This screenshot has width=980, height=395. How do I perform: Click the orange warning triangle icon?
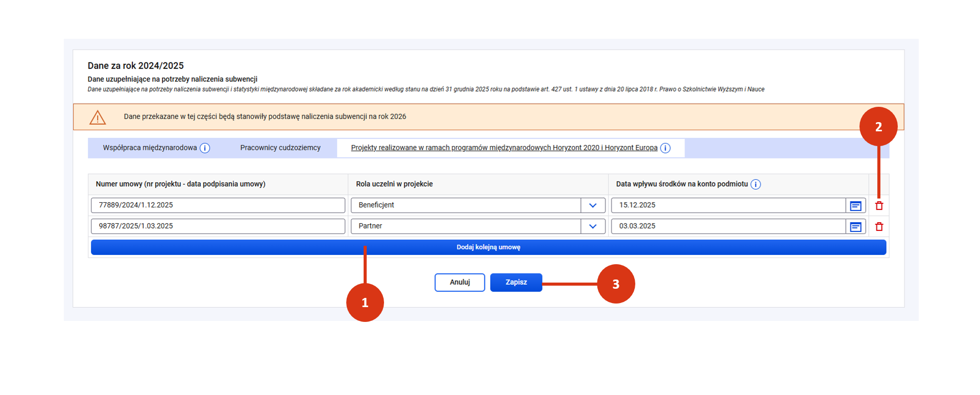[98, 118]
